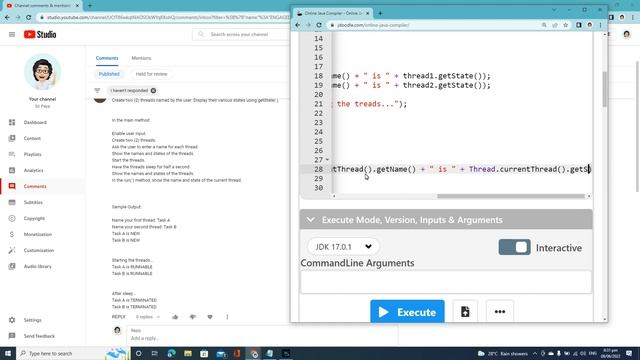
Task: Click the editor horizontal scrollbar thumb
Action: point(511,196)
